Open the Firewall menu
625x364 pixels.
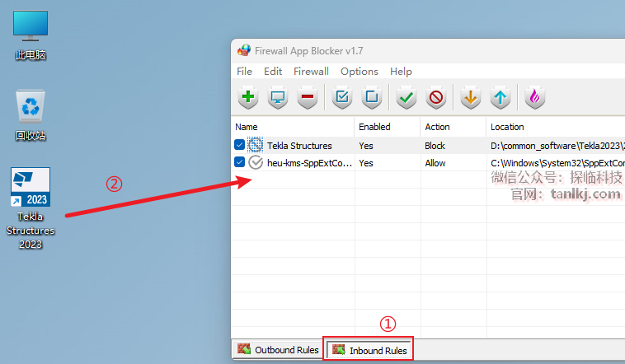point(311,72)
